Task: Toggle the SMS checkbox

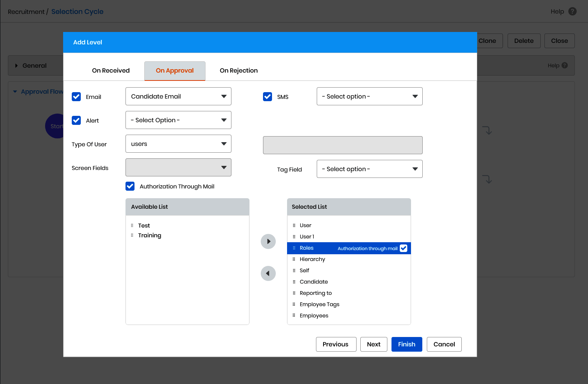Action: pyautogui.click(x=268, y=97)
